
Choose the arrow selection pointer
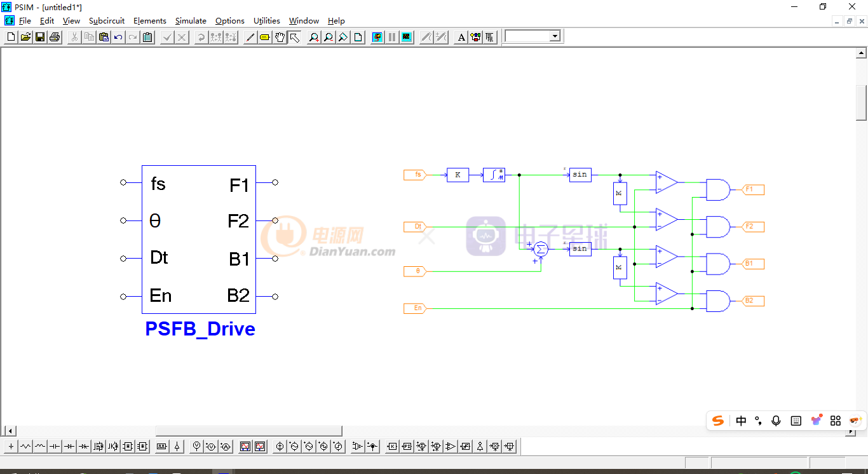pos(294,37)
